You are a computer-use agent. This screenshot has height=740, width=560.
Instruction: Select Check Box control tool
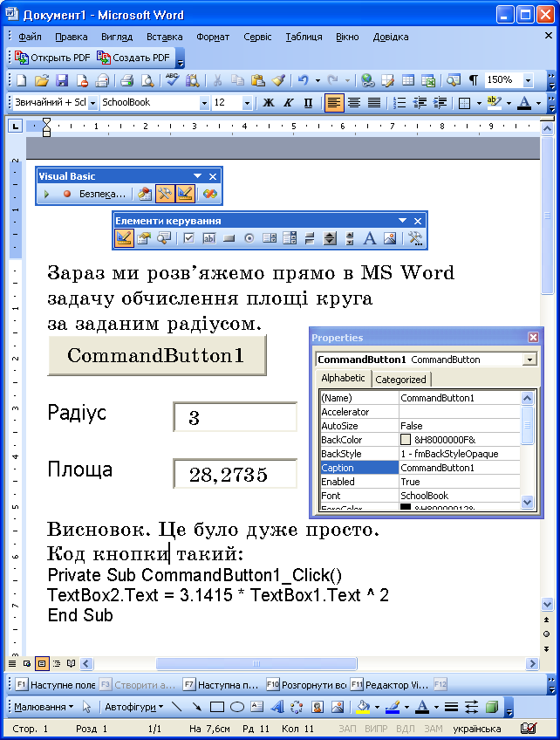188,238
